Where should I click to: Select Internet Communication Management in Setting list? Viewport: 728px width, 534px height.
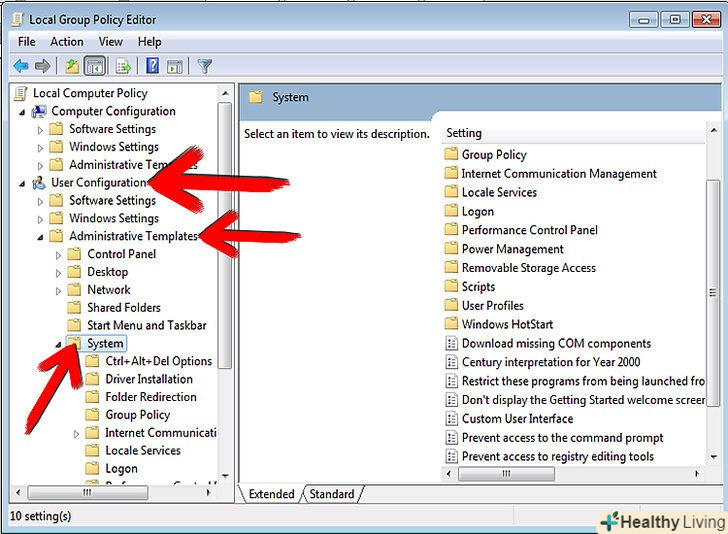pos(559,174)
